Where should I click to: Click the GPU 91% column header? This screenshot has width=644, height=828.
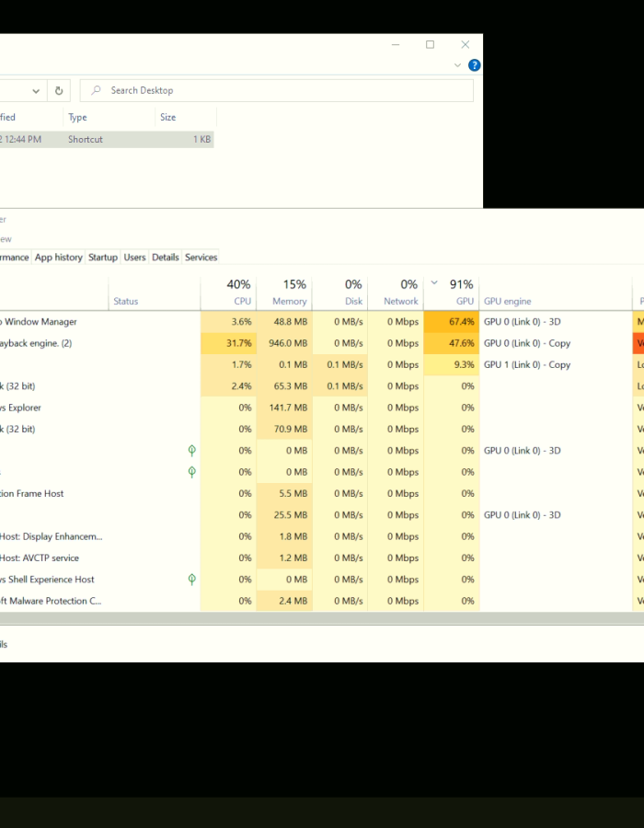point(452,293)
